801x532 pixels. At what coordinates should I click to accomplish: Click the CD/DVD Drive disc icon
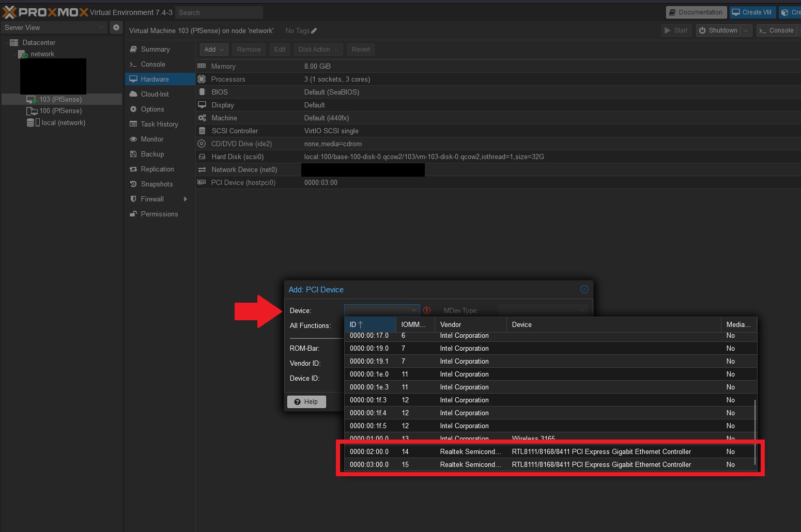point(202,144)
